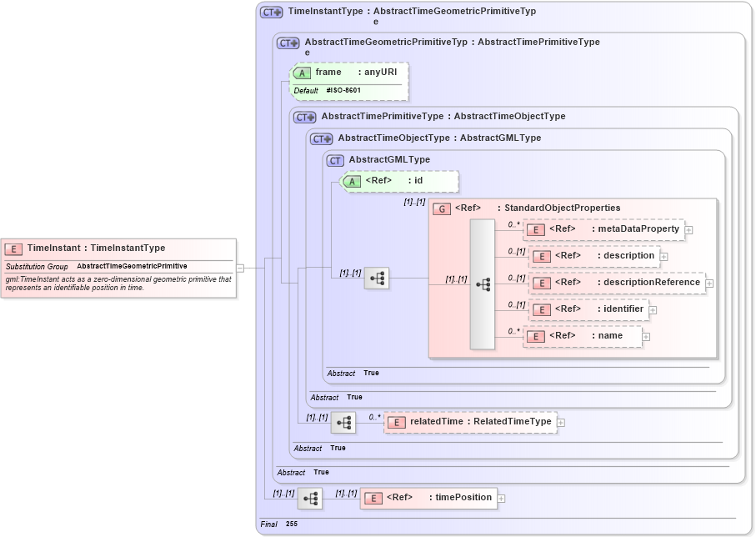The height and width of the screenshot is (537, 756).
Task: Click CT+ icon of AbstractTimeObjectType
Action: (x=321, y=139)
